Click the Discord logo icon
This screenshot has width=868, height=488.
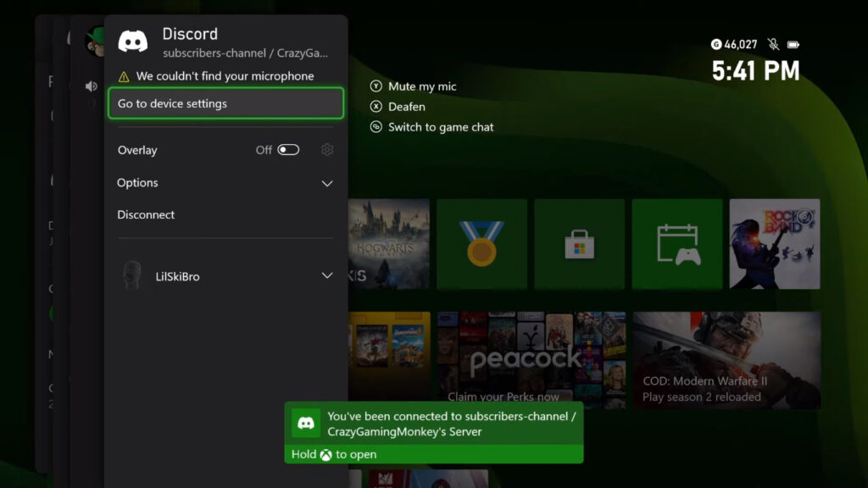133,40
